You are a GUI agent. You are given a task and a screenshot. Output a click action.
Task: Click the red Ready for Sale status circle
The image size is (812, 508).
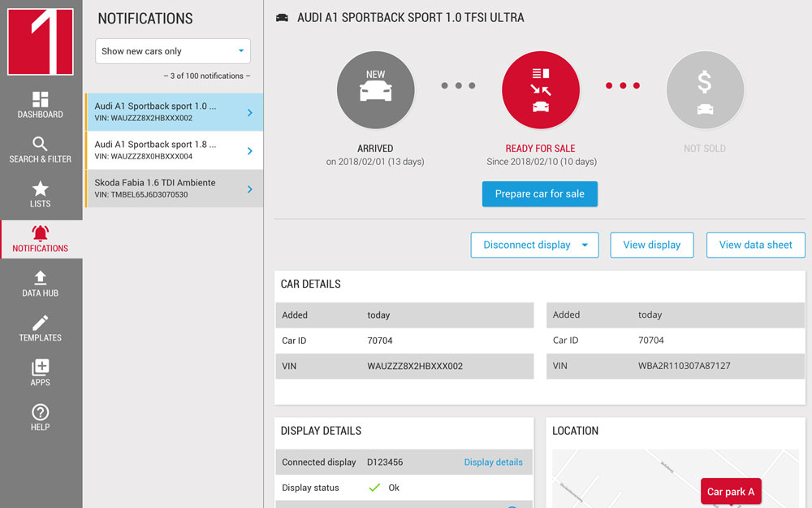click(x=540, y=89)
